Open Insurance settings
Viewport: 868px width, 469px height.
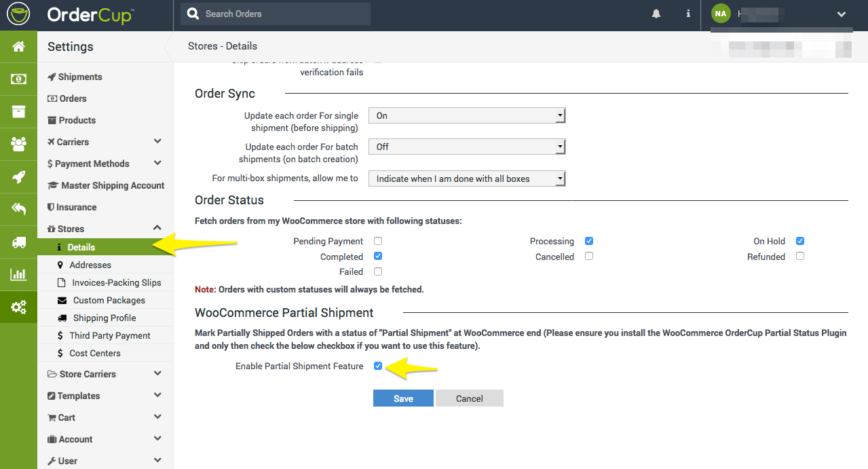point(72,207)
